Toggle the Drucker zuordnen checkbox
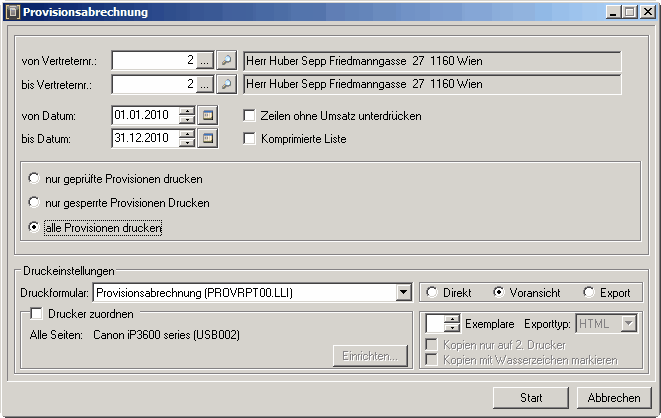 click(x=37, y=315)
